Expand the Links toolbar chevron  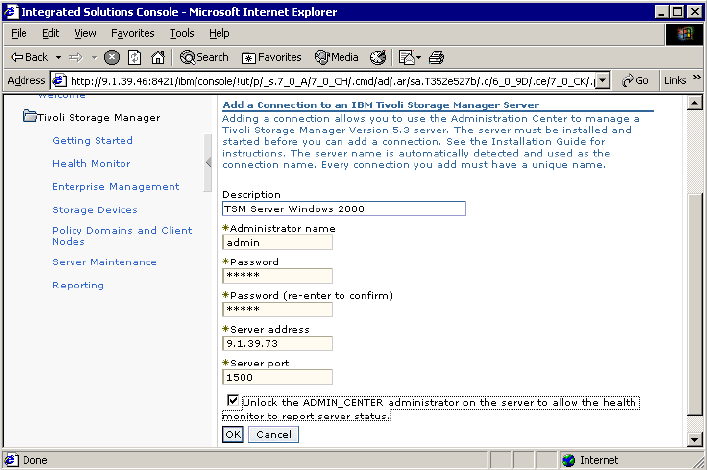(x=697, y=78)
